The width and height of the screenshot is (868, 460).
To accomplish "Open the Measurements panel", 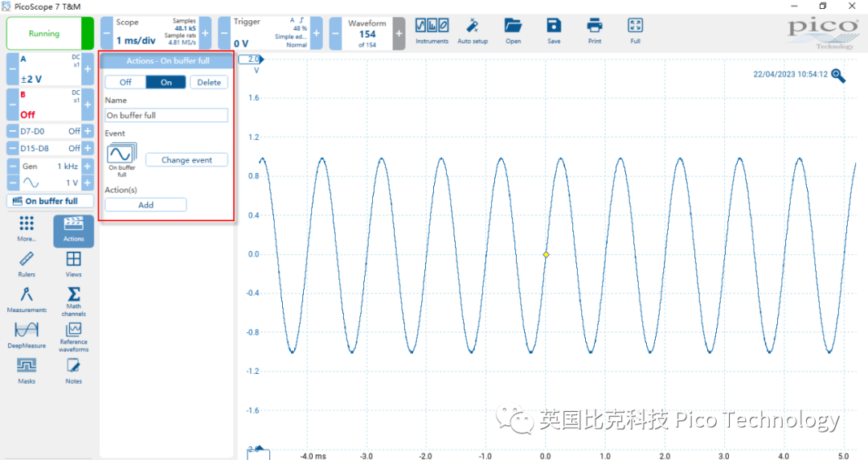I will click(27, 300).
